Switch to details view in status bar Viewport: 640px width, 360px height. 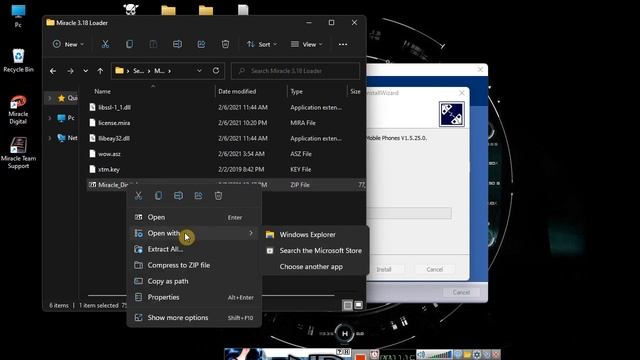(x=347, y=305)
